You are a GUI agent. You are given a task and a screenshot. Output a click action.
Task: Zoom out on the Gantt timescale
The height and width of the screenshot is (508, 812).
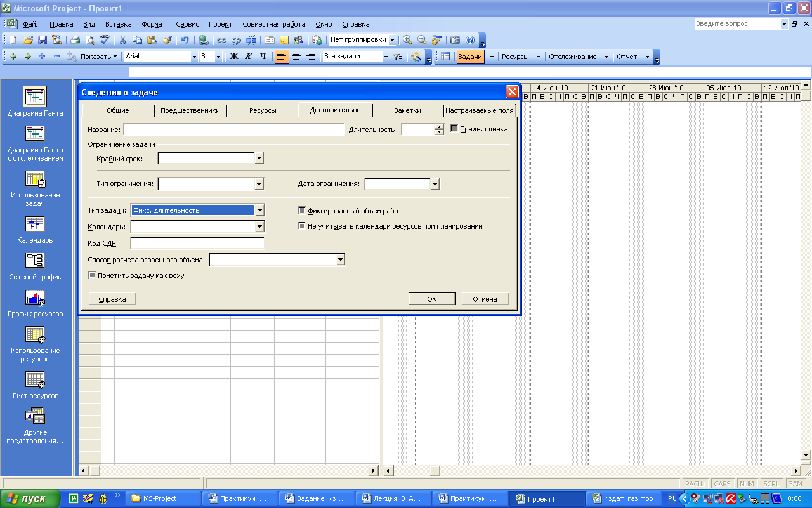click(421, 39)
